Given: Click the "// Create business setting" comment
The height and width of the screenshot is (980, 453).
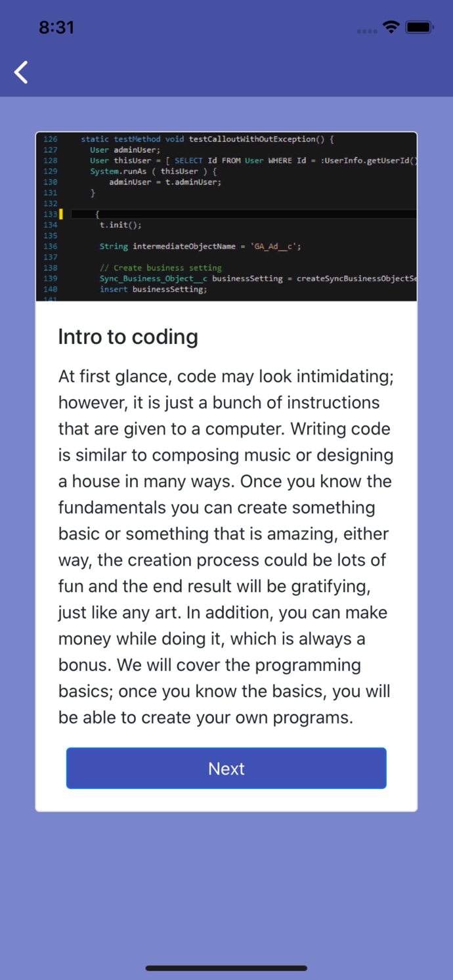Looking at the screenshot, I should point(160,268).
